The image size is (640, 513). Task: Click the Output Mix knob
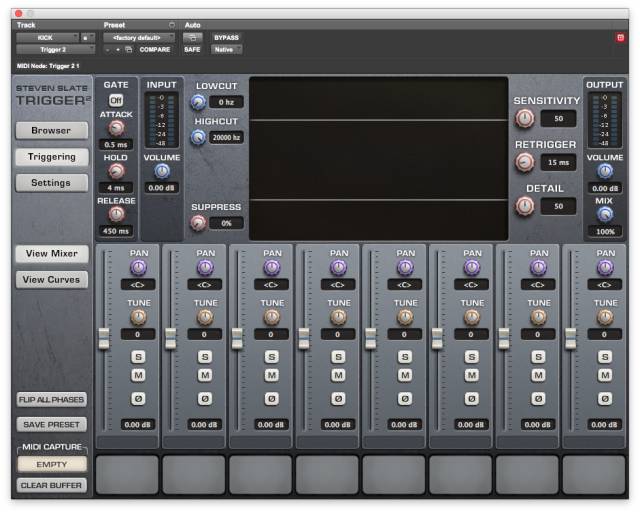point(605,214)
